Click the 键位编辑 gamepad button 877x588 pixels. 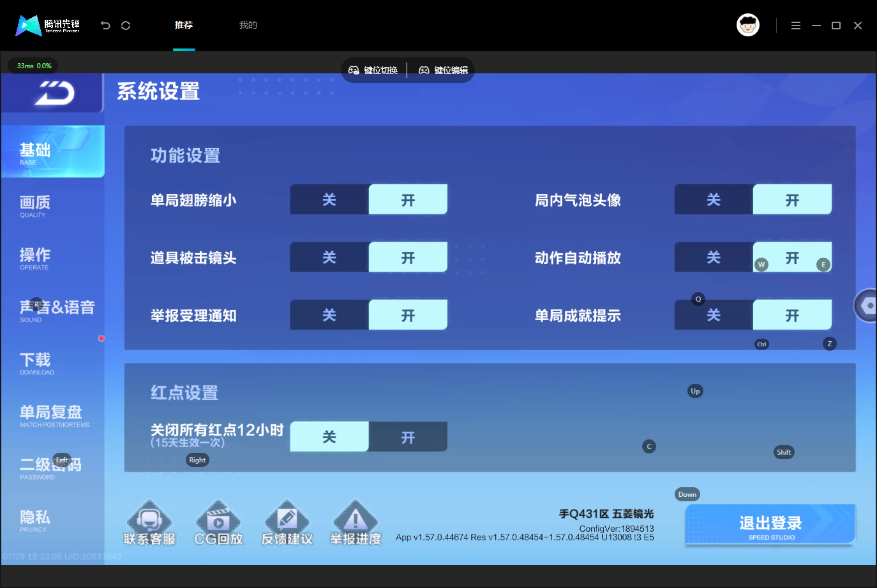(x=444, y=70)
